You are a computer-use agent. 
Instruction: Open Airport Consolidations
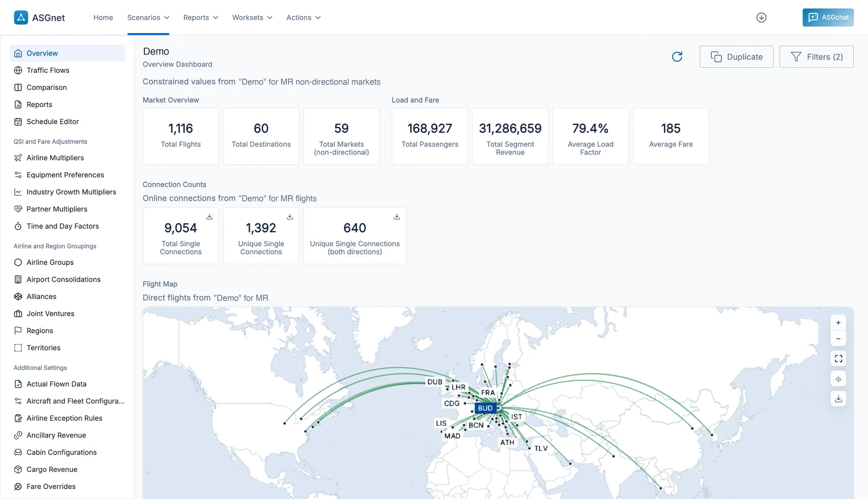point(67,279)
